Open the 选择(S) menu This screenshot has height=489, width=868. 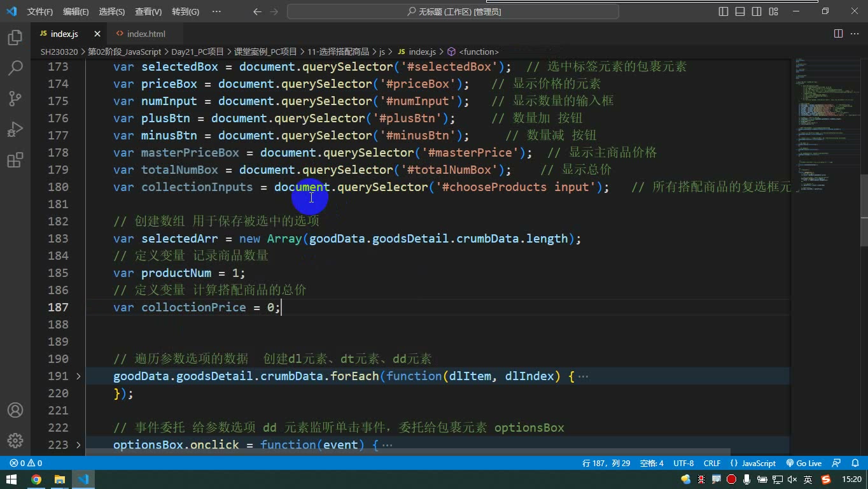point(112,11)
